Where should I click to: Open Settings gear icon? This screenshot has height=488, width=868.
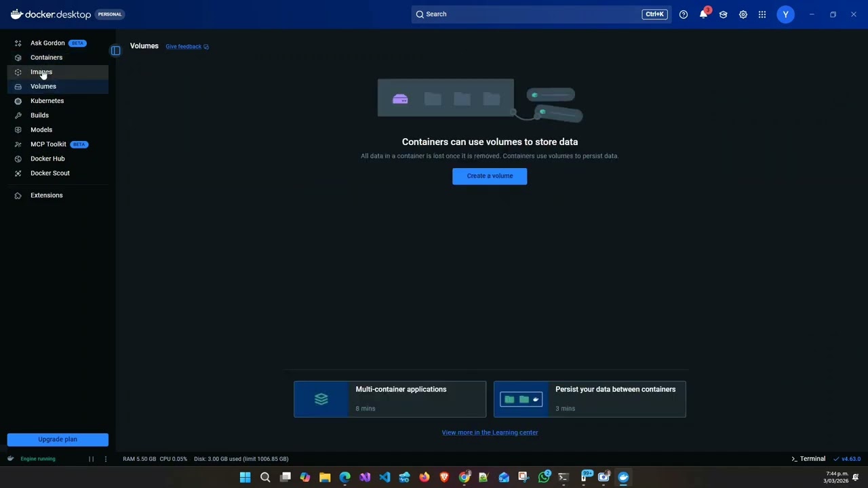(743, 14)
